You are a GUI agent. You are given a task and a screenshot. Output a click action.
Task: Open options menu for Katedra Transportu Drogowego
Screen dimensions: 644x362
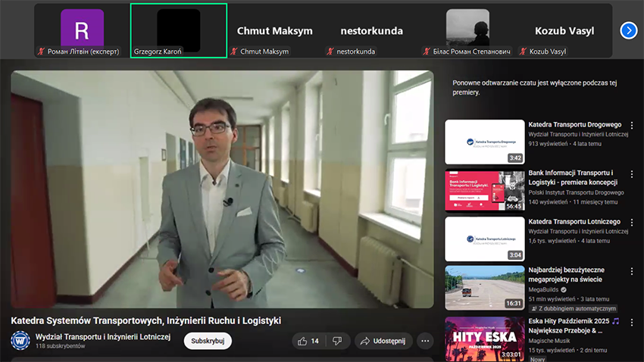(632, 126)
